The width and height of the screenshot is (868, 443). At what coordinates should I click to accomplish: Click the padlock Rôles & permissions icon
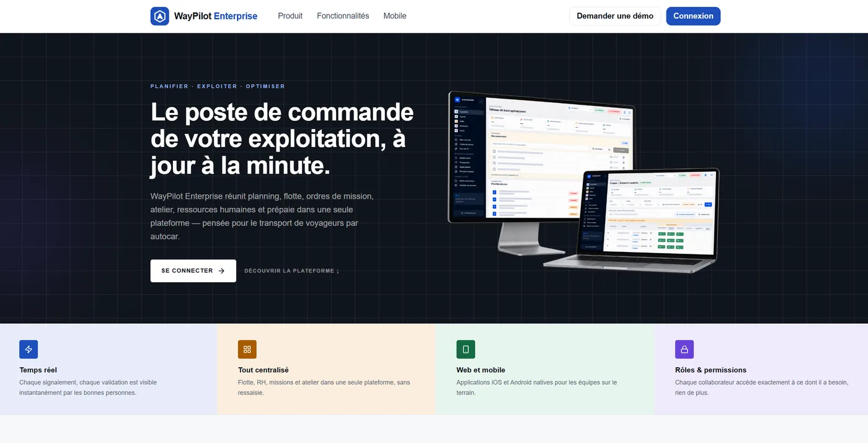[684, 349]
